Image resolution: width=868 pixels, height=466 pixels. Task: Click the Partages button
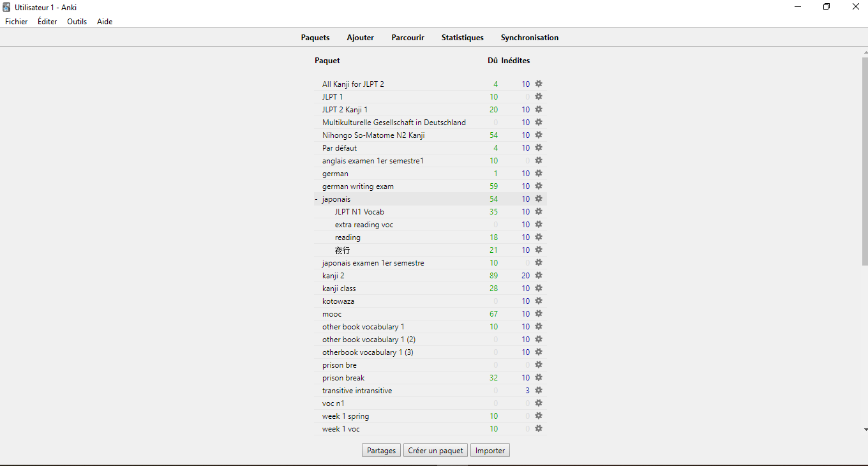(382, 450)
